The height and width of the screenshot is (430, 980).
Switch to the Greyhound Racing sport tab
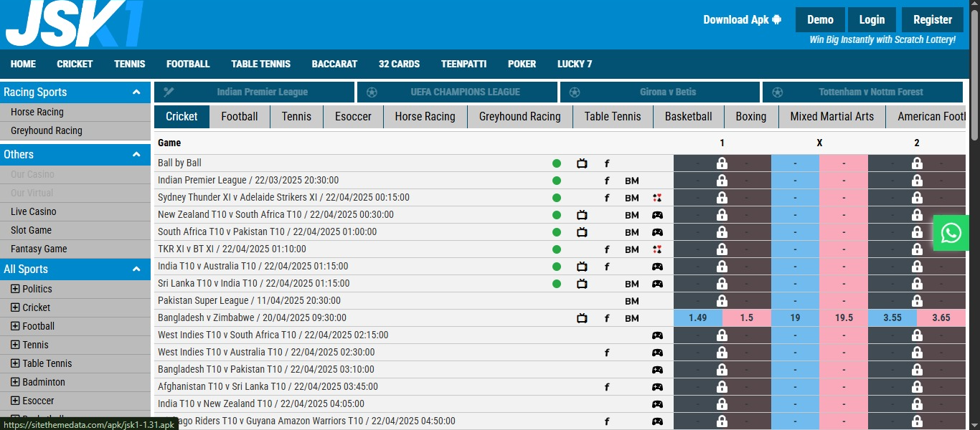520,116
